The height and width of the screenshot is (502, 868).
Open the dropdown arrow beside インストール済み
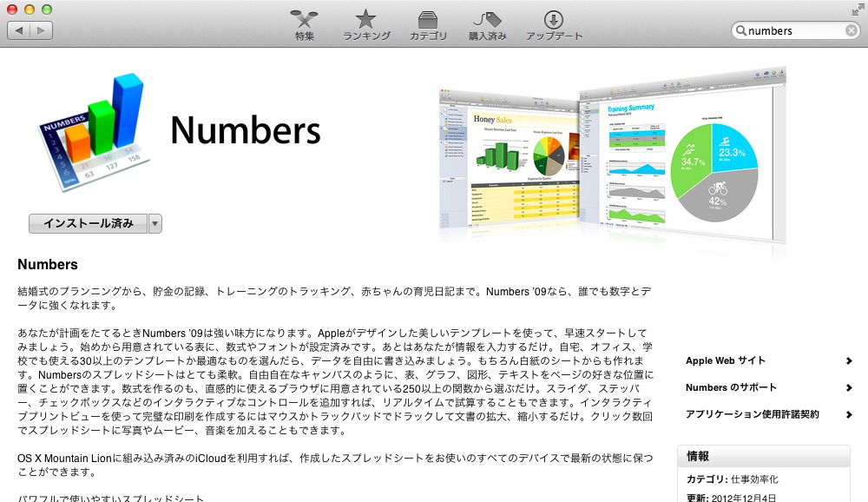point(155,223)
